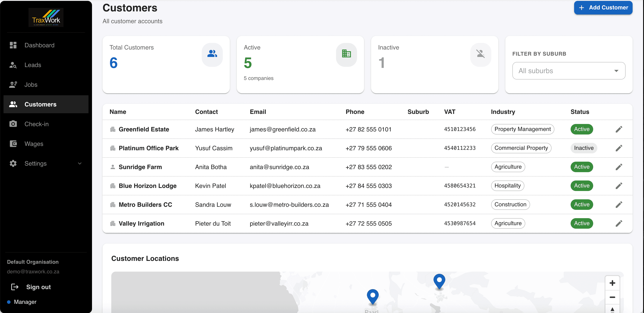
Task: Click building icon beside Valley Irrigation
Action: [113, 223]
